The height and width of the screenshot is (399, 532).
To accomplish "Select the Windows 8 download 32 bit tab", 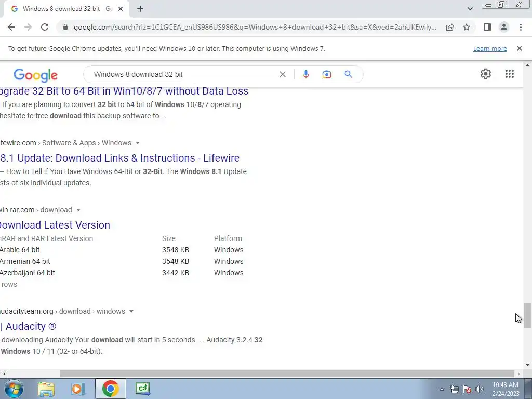I will 67,9.
